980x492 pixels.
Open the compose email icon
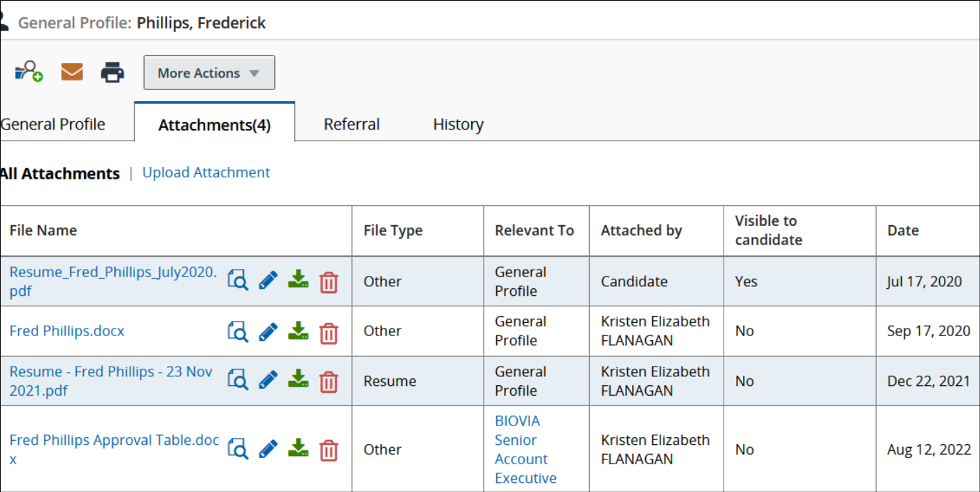click(71, 70)
